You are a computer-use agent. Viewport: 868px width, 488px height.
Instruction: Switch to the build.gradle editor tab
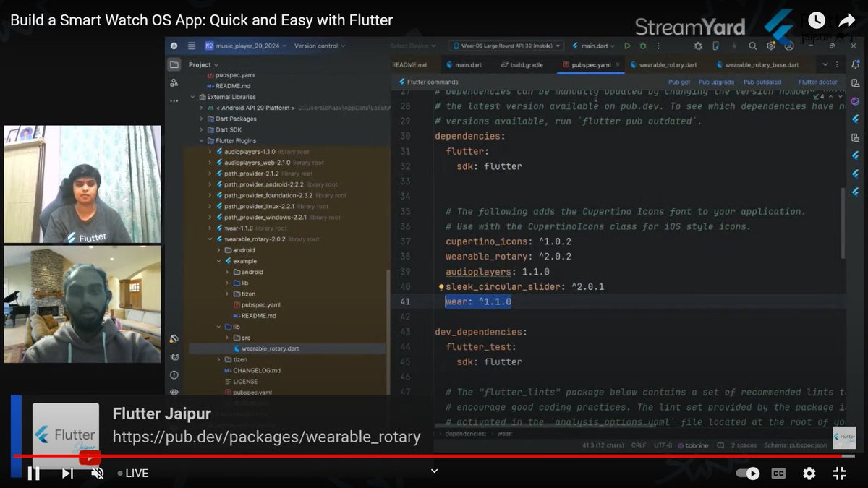tap(522, 64)
